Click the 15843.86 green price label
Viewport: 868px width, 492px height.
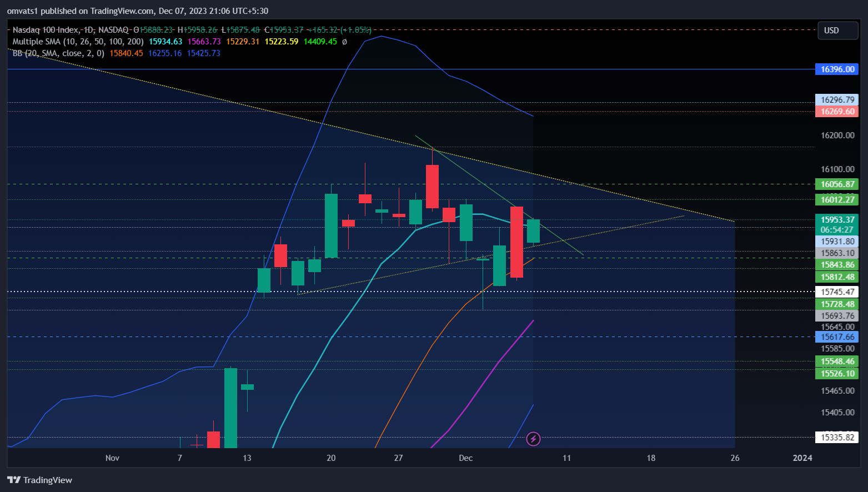[x=837, y=265]
